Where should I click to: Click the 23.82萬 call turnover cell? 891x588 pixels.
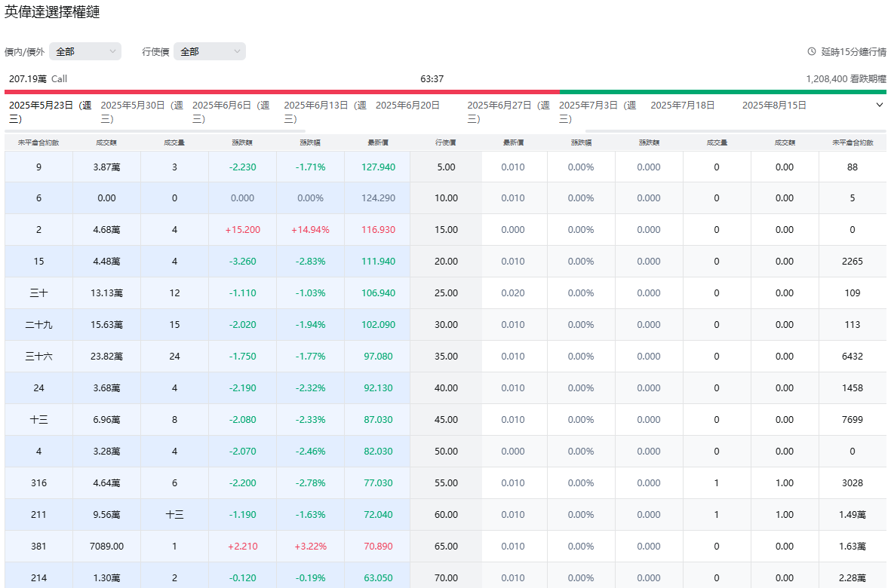point(107,357)
